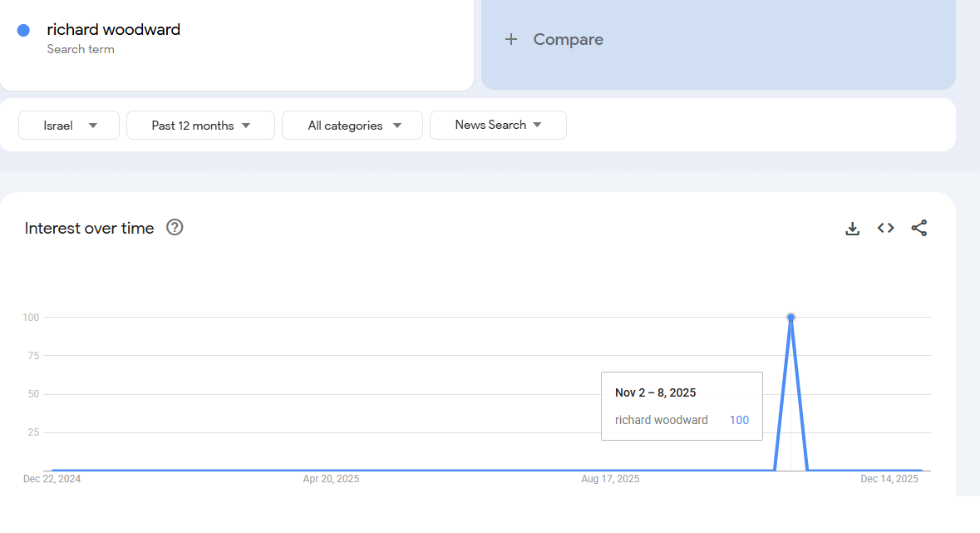
Task: Open the embed code icon
Action: pyautogui.click(x=885, y=229)
